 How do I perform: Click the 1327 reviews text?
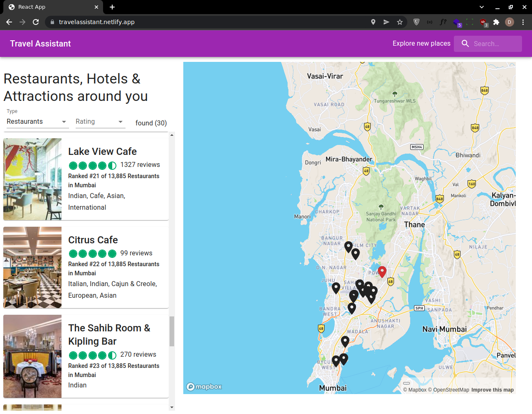140,165
